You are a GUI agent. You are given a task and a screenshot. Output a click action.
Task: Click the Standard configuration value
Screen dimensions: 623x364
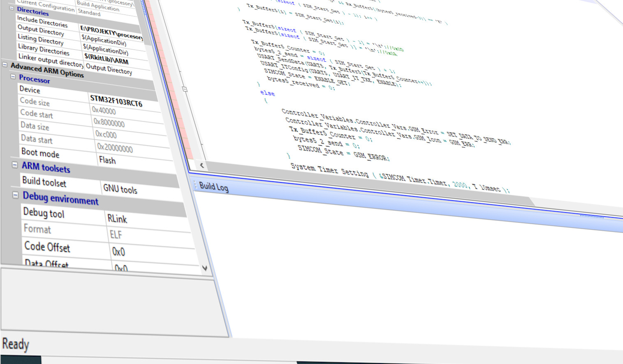(x=89, y=12)
